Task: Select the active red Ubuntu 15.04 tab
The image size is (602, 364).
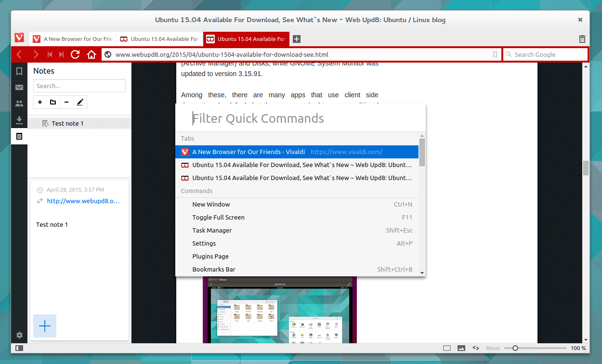Action: [x=246, y=39]
